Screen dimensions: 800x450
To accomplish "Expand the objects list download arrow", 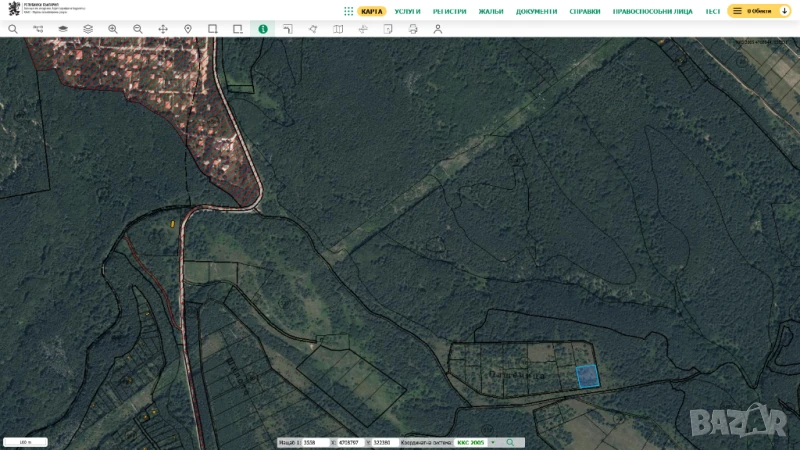I will [785, 11].
